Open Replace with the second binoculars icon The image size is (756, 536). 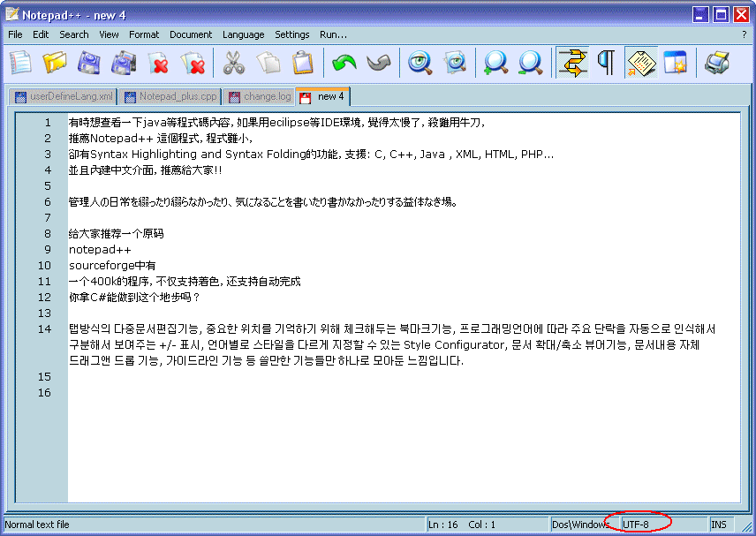click(455, 63)
